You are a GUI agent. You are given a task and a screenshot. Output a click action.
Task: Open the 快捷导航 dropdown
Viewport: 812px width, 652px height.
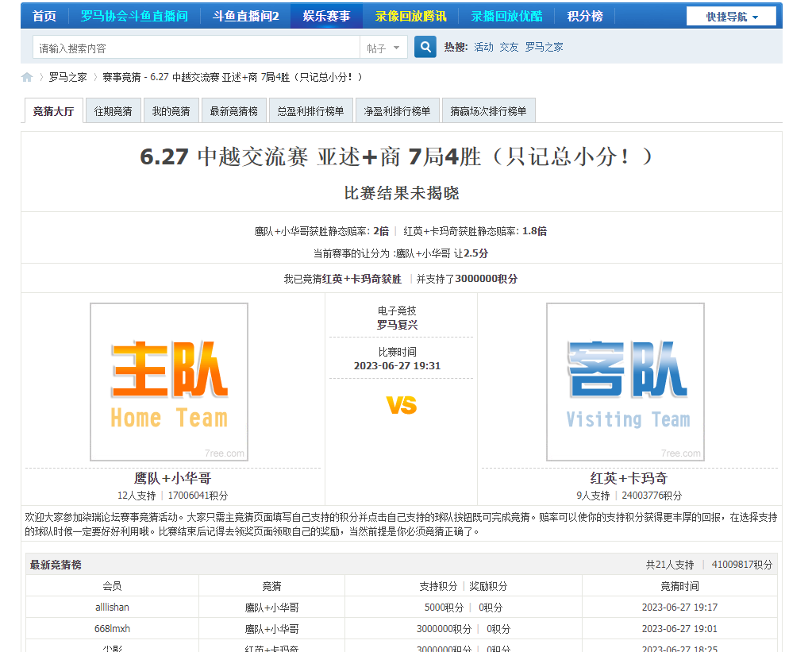tap(731, 17)
